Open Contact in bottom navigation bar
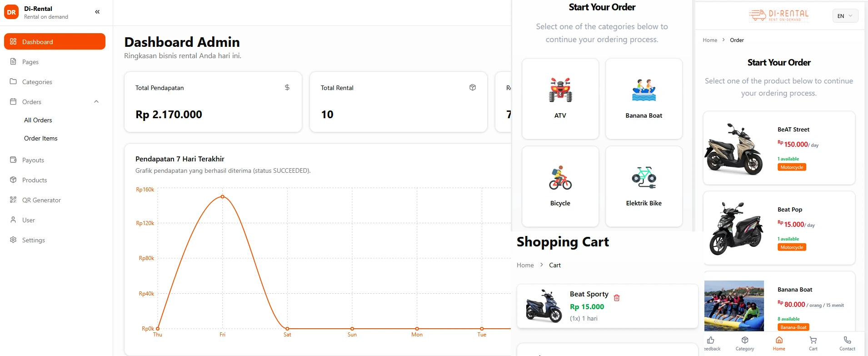 (x=847, y=343)
